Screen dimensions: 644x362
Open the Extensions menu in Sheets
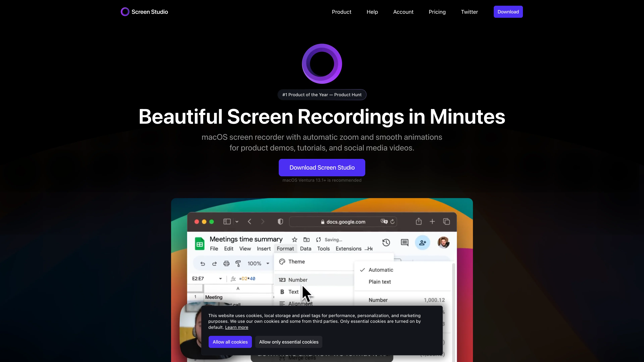click(x=348, y=249)
